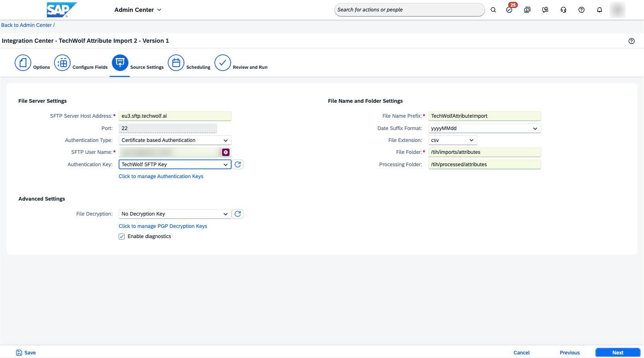
Task: Click the File Name Prefix field
Action: click(x=485, y=116)
